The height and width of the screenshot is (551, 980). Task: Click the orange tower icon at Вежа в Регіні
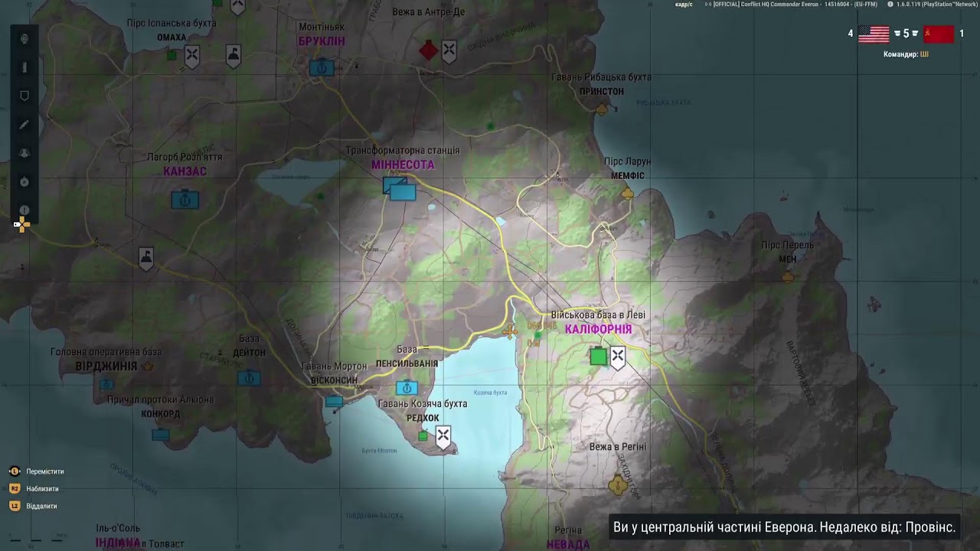tap(618, 484)
